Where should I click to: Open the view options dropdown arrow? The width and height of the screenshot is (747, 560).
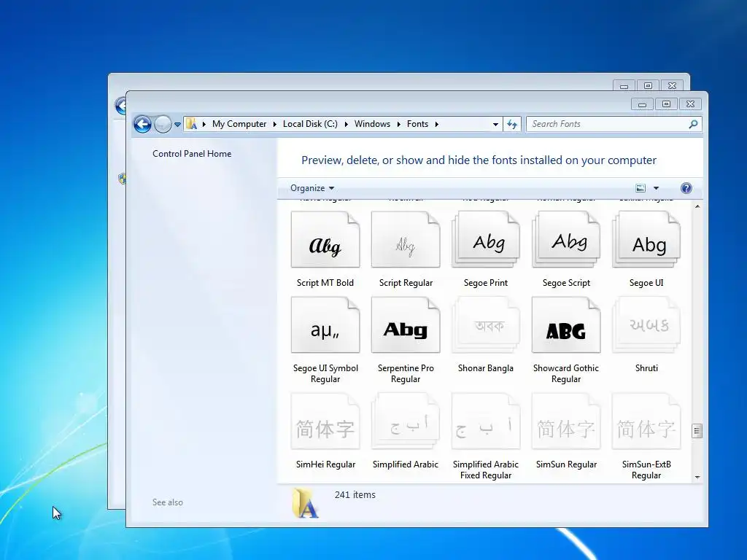point(656,188)
